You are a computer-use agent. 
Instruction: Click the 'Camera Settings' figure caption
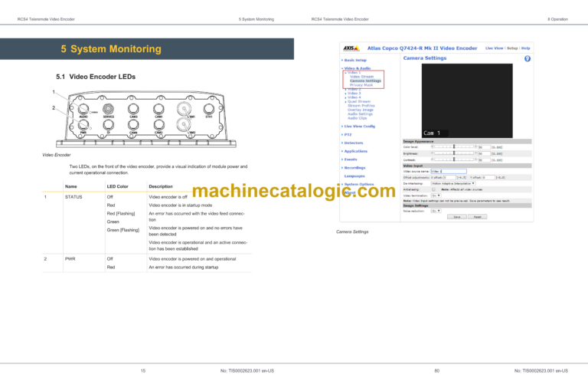(352, 232)
